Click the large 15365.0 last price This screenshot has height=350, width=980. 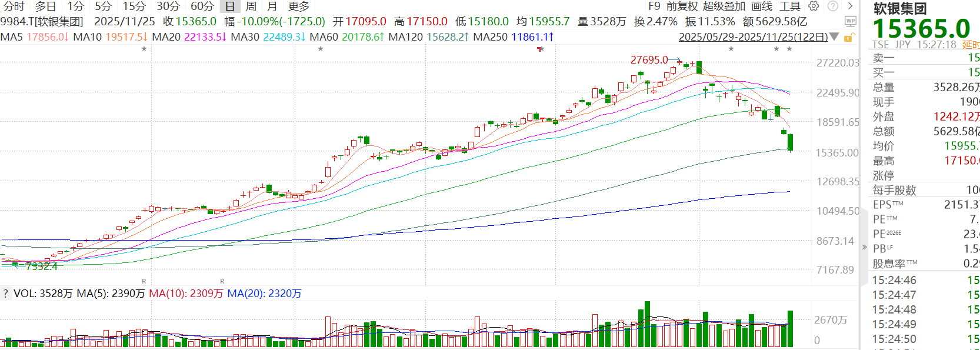pos(921,28)
